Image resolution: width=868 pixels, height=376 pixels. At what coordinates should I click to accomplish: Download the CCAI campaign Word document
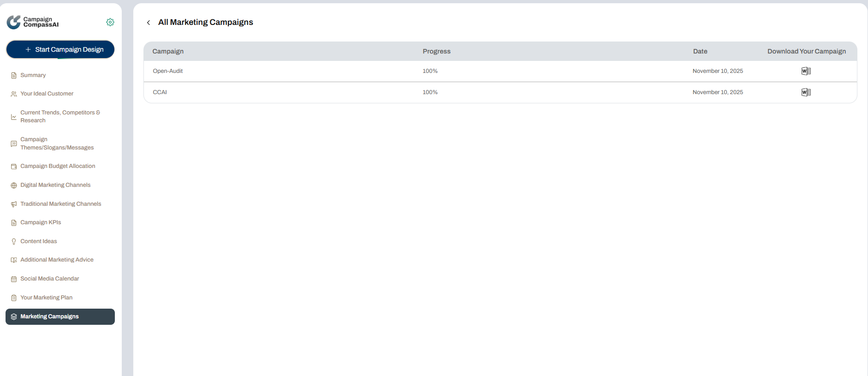(806, 92)
